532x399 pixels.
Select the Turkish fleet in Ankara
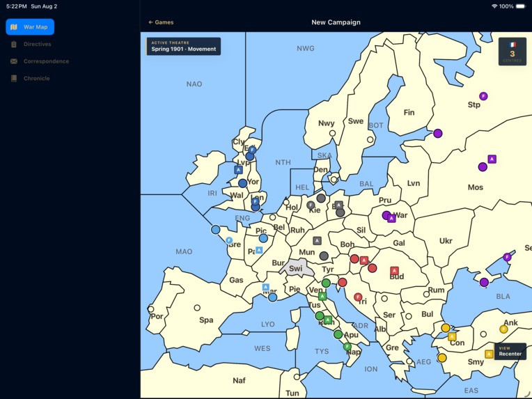click(503, 329)
